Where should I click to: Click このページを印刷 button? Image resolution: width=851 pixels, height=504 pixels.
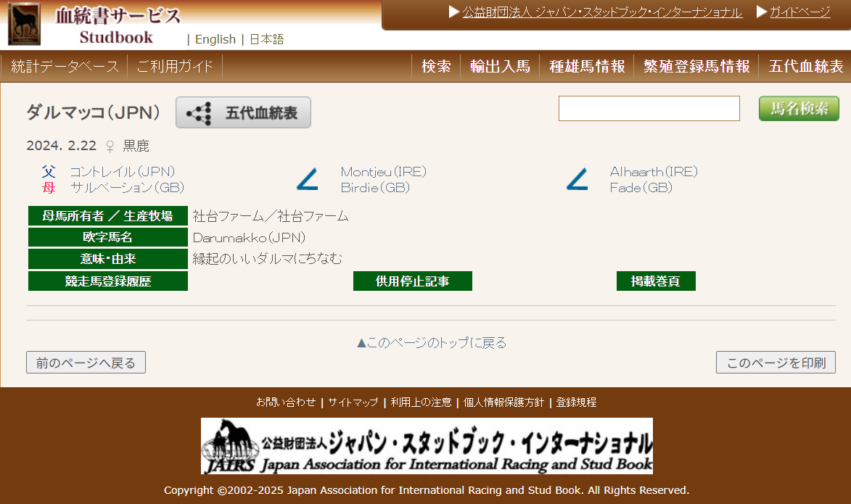(x=776, y=363)
